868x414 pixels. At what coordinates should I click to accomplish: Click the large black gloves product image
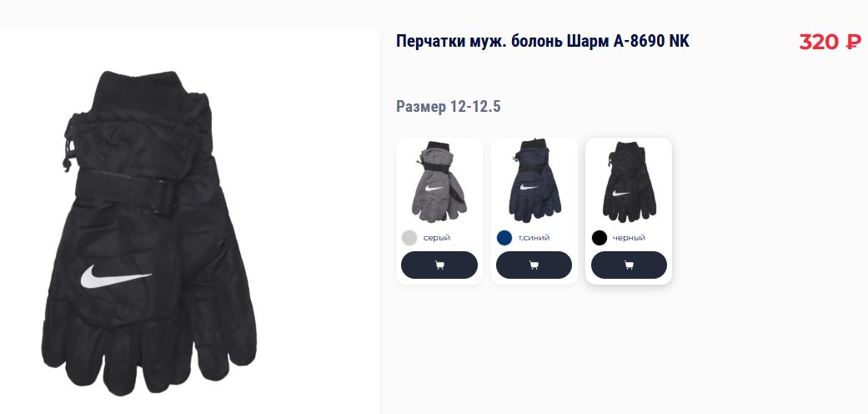coord(149,233)
